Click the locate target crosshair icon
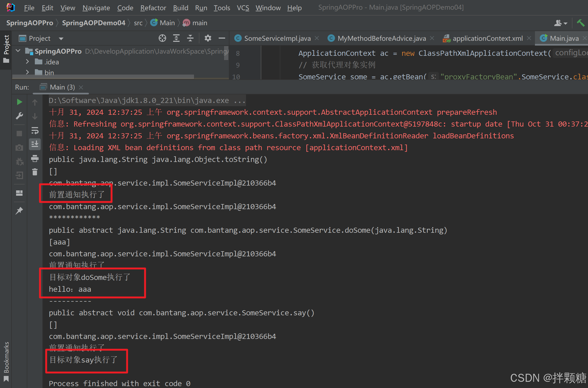 point(162,38)
